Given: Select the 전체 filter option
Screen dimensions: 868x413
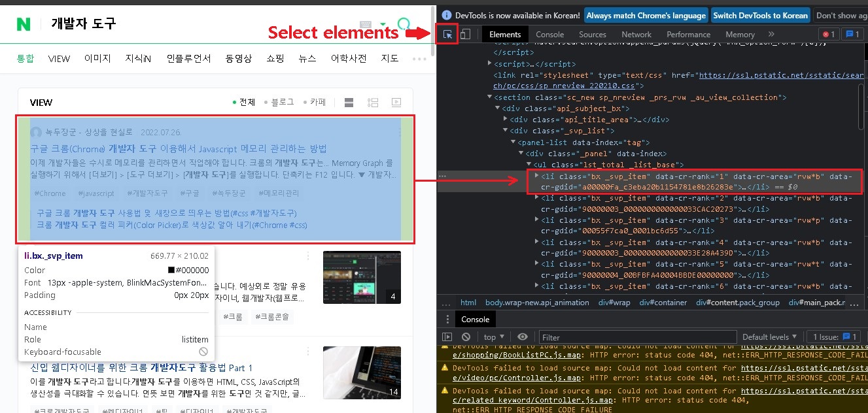Looking at the screenshot, I should coord(244,103).
